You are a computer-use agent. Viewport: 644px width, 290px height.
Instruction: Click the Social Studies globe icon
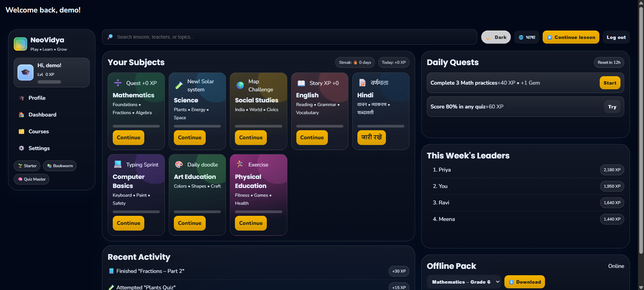[x=240, y=85]
